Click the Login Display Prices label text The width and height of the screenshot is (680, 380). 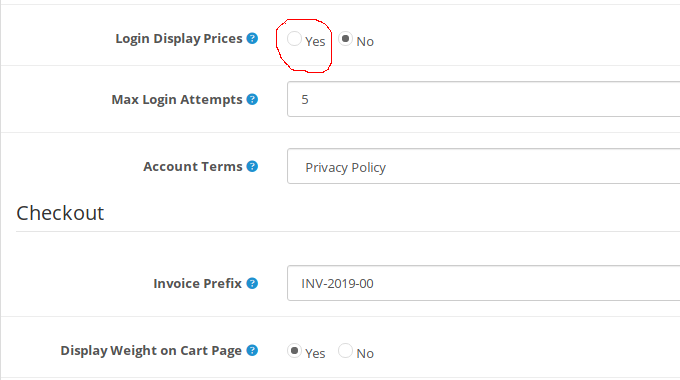pos(179,39)
